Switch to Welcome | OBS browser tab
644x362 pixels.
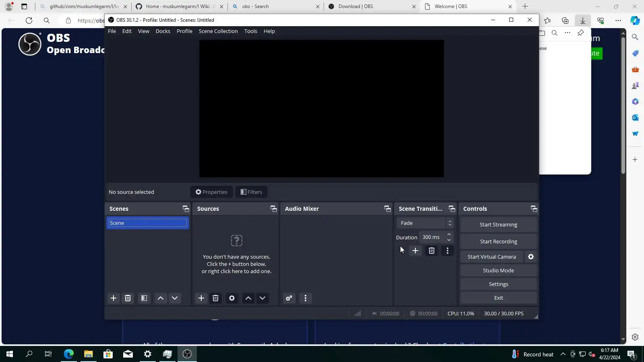[468, 6]
